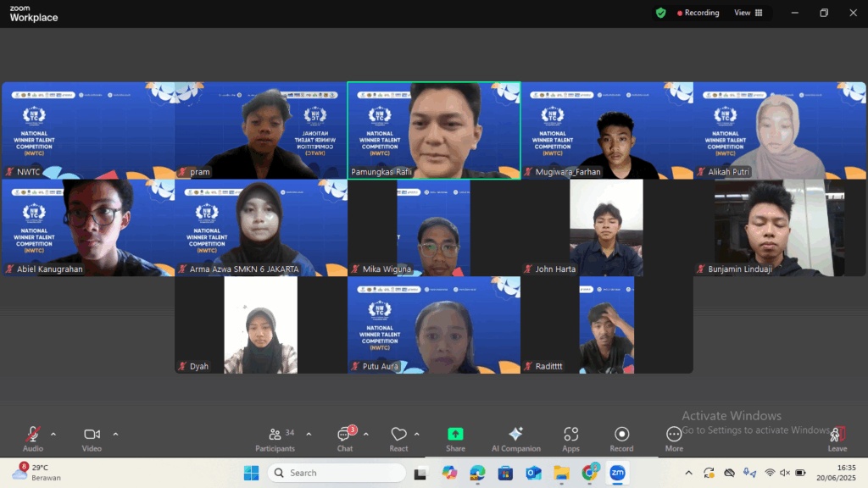Open File Explorer from taskbar

561,473
